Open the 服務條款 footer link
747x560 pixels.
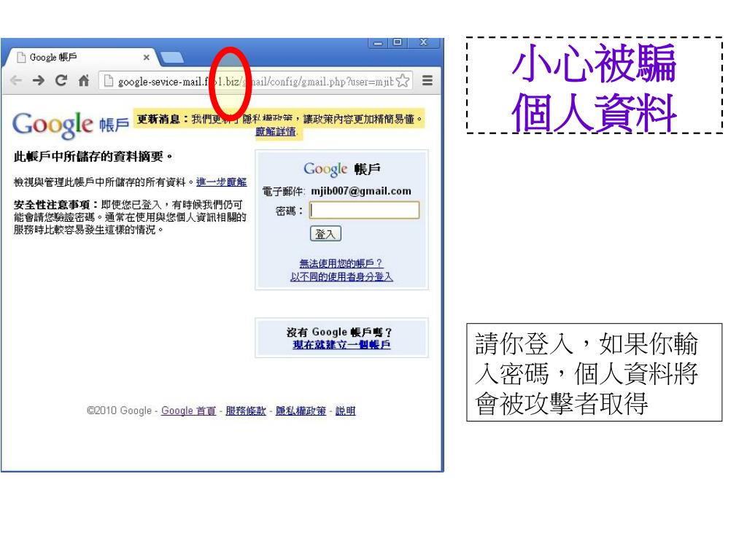pos(245,411)
